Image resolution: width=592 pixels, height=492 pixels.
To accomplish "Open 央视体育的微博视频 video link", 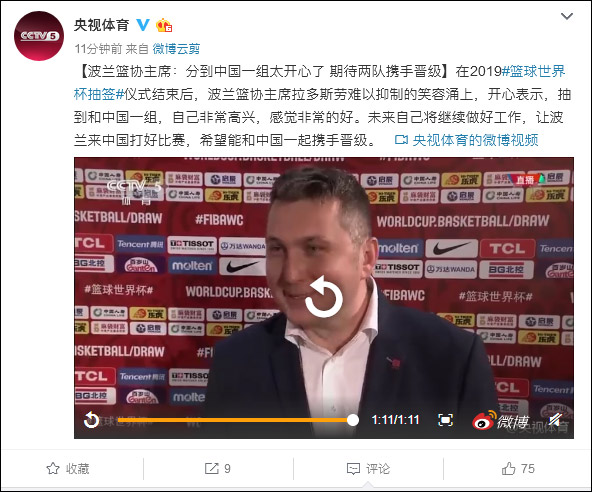I will pyautogui.click(x=467, y=140).
